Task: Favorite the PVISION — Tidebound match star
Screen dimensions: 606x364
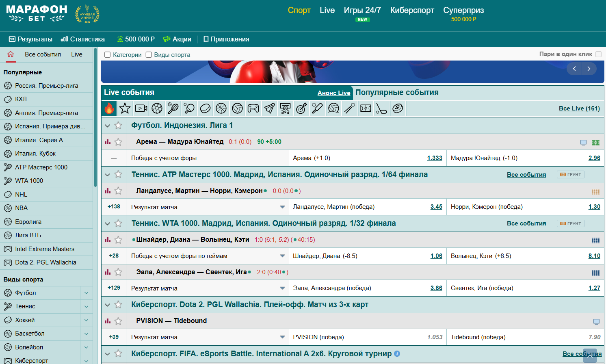Action: tap(118, 321)
